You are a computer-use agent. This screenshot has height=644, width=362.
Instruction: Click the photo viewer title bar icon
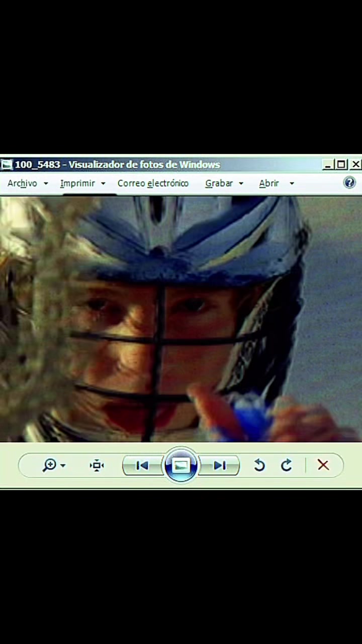coord(6,165)
